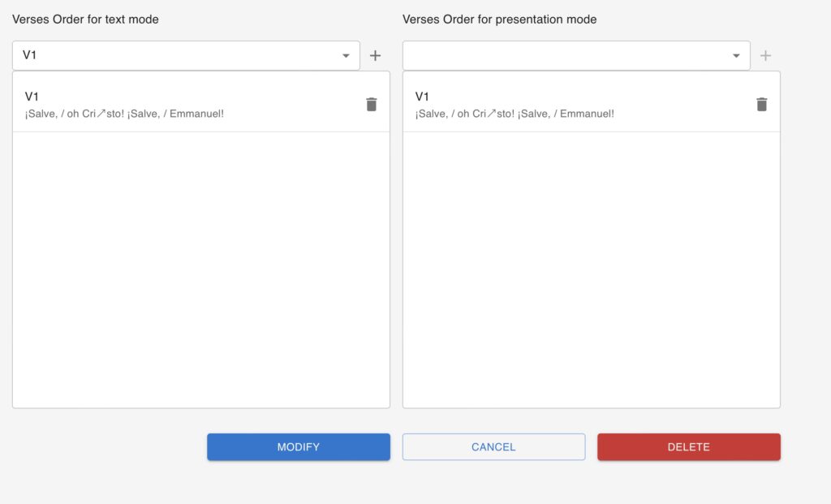Screen dimensions: 831x504
Task: Click the plus icon beside presentation mode dropdown
Action: [x=765, y=56]
